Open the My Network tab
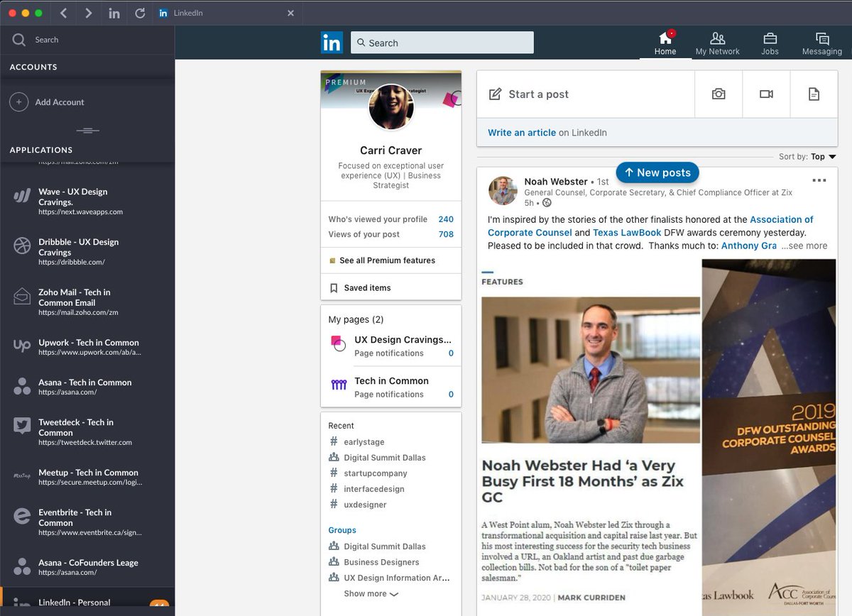Screen dimensions: 852x616 [717, 43]
